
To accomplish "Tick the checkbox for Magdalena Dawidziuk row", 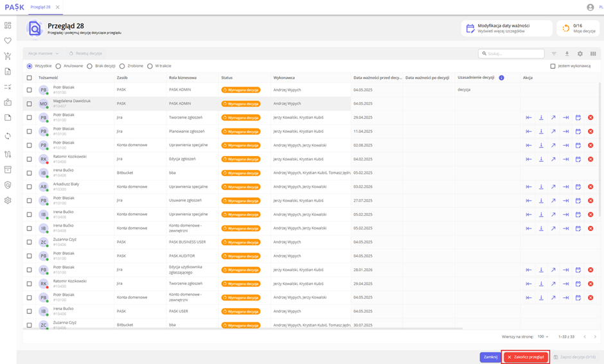I will pyautogui.click(x=29, y=103).
